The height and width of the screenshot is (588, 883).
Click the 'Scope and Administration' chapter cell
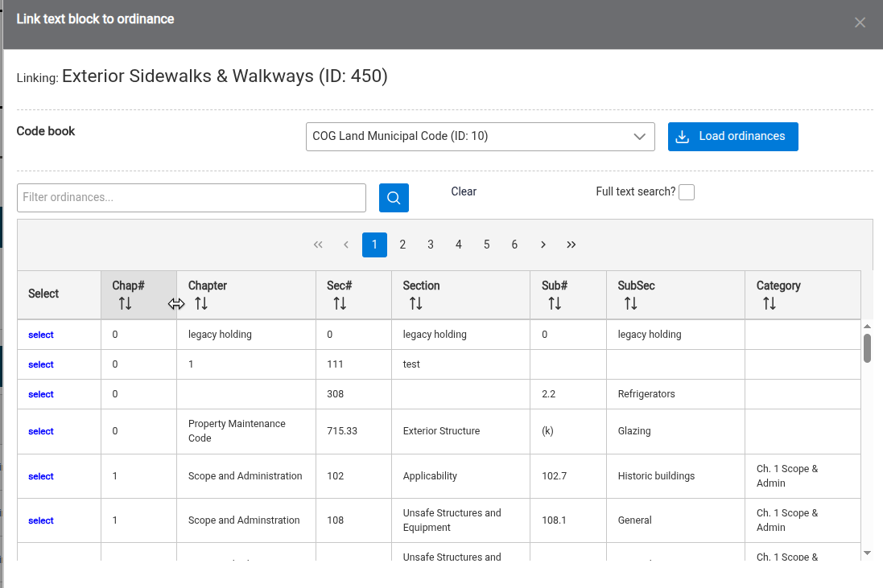tap(246, 476)
